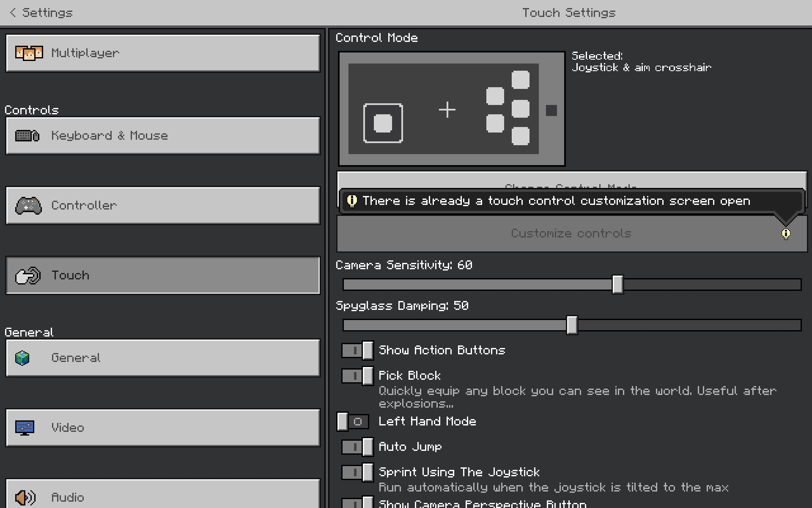Click the touch hand icon
Viewport: 812px width, 508px height.
pyautogui.click(x=28, y=276)
